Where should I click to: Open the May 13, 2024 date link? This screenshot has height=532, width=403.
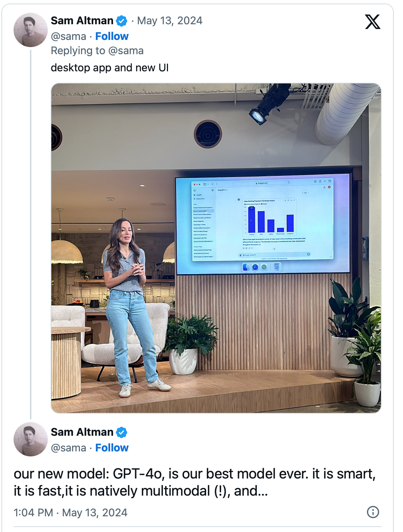click(x=170, y=21)
